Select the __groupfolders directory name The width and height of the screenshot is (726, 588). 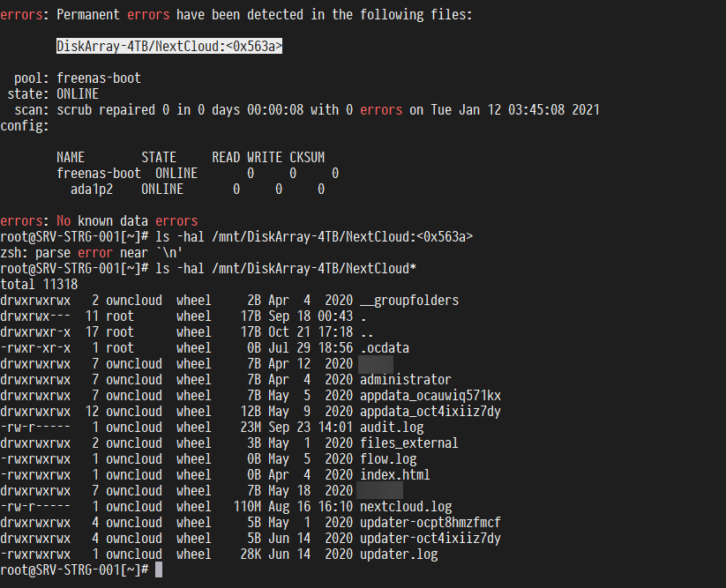click(409, 301)
